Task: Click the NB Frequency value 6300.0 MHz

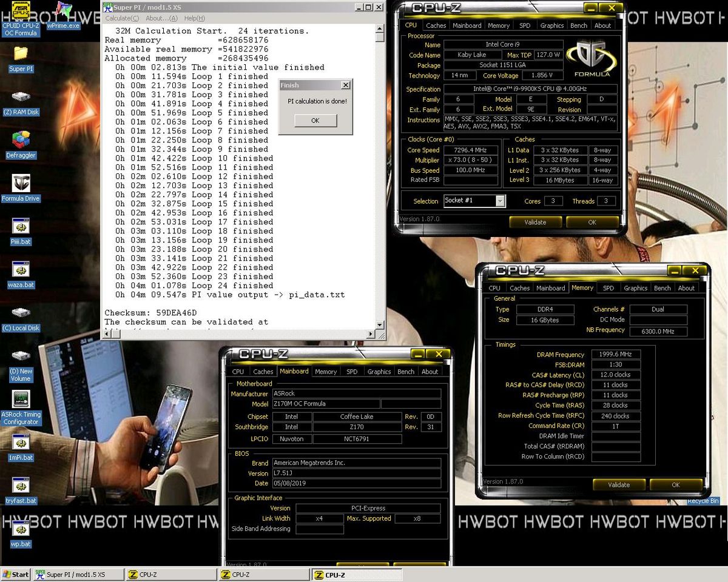Action: [658, 331]
